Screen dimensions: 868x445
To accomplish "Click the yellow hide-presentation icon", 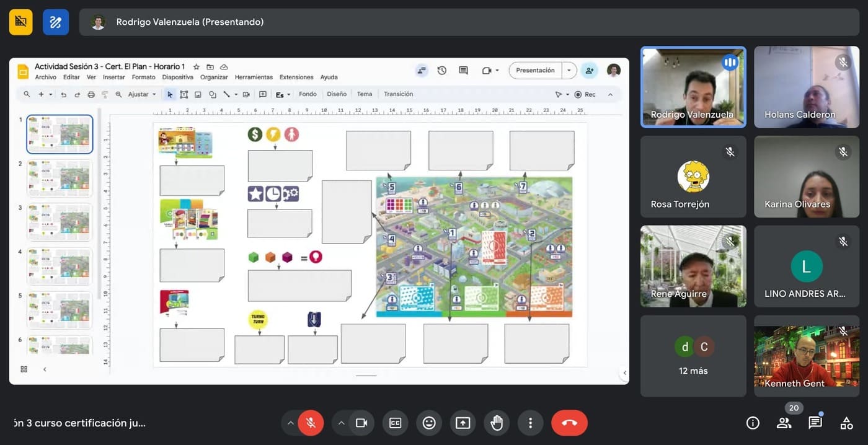I will click(20, 22).
